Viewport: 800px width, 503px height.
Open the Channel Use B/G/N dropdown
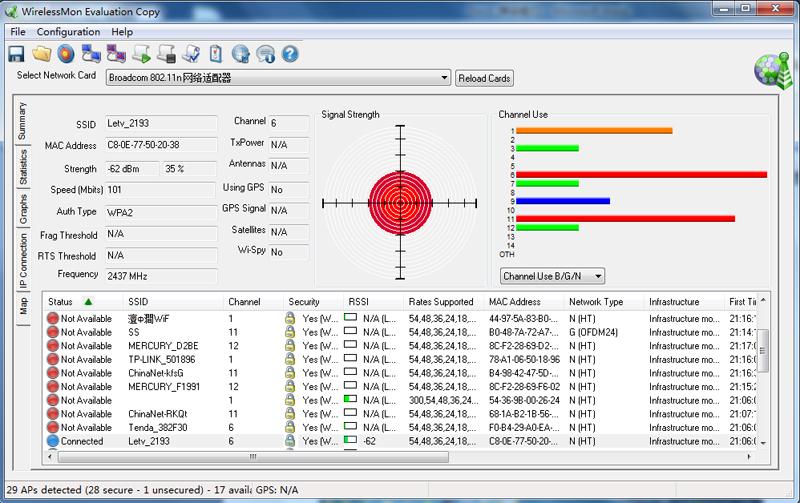pos(552,275)
